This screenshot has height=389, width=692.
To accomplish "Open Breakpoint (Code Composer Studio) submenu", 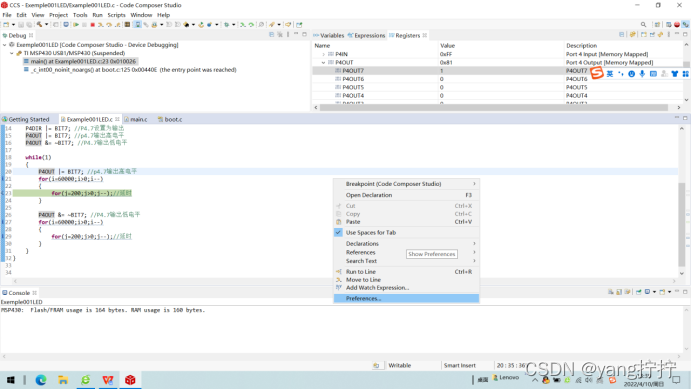I will [x=406, y=184].
